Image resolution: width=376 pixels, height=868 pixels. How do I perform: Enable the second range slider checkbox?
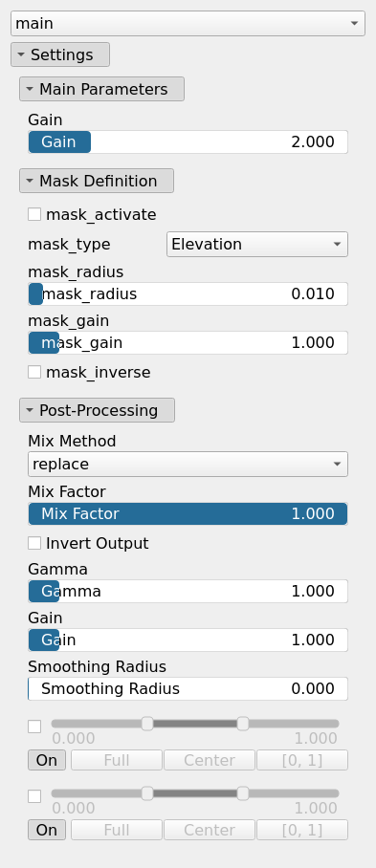(x=34, y=796)
